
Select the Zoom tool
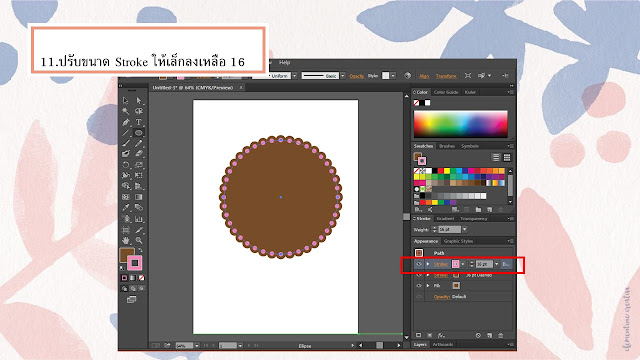pos(139,240)
